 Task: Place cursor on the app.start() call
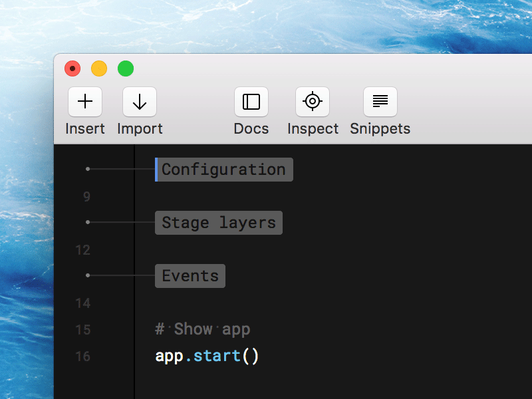point(206,356)
